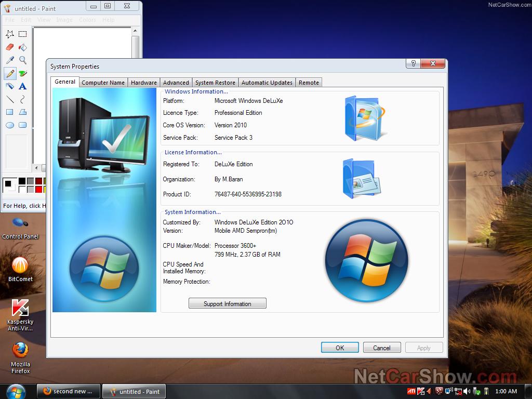532x399 pixels.
Task: Select the Eraser tool in Paint
Action: pos(10,47)
